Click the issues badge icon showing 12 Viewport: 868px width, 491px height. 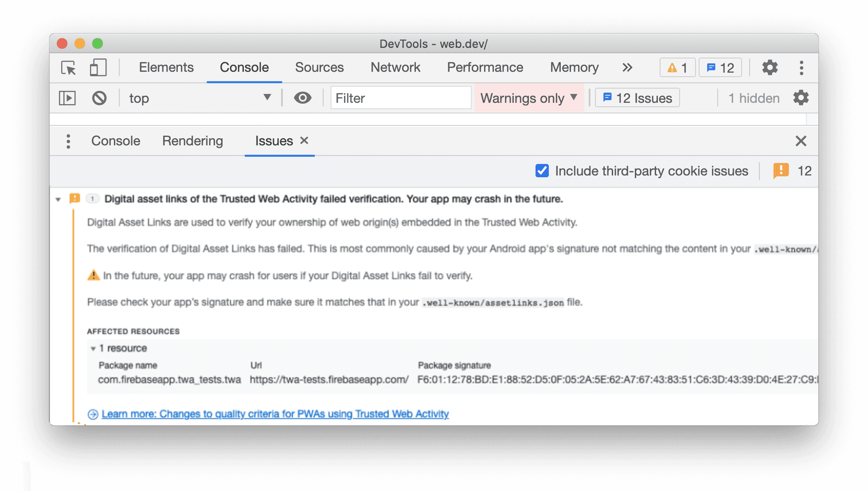pyautogui.click(x=724, y=67)
